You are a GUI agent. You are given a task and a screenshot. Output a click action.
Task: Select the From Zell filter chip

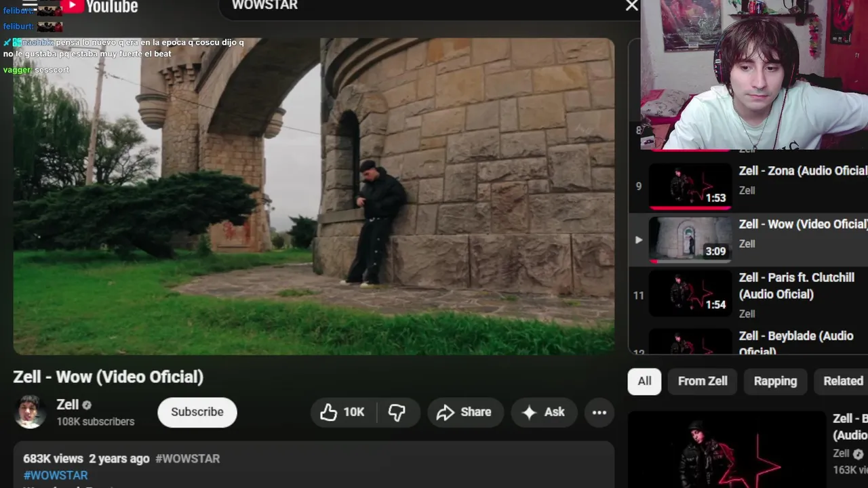[703, 381]
